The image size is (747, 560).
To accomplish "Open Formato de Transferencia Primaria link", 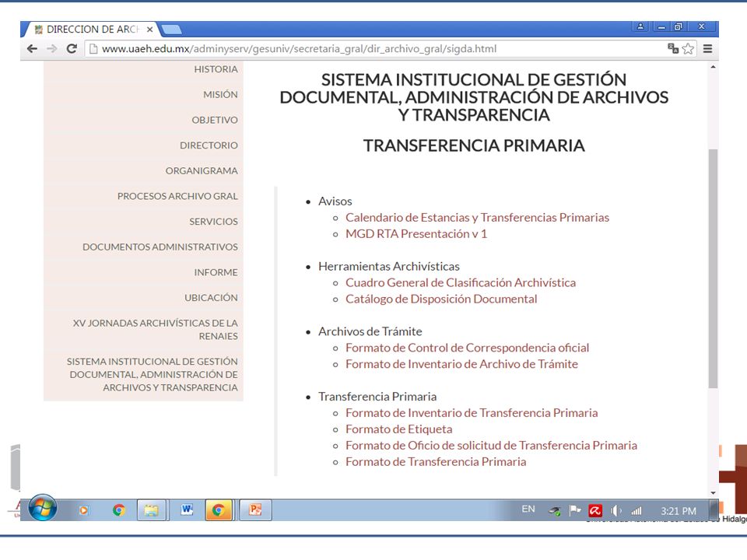I will [436, 461].
